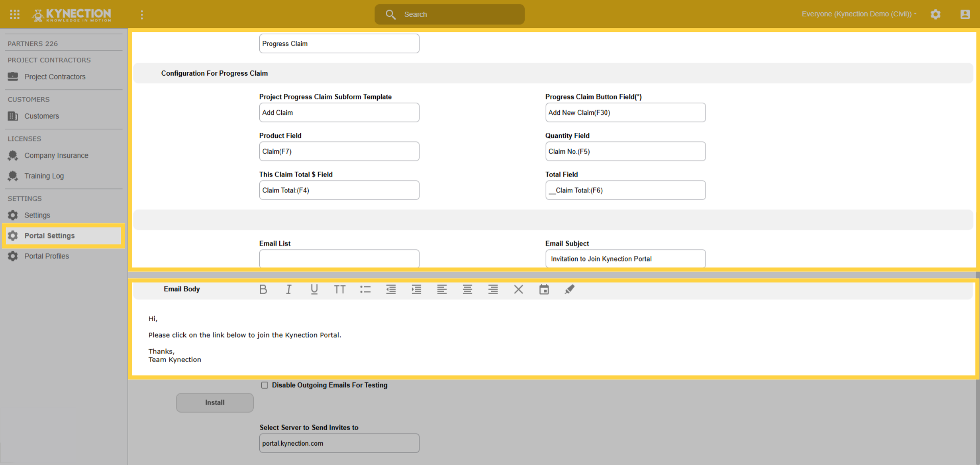This screenshot has width=980, height=465.
Task: Apply italic formatting in Email Body
Action: pyautogui.click(x=289, y=289)
